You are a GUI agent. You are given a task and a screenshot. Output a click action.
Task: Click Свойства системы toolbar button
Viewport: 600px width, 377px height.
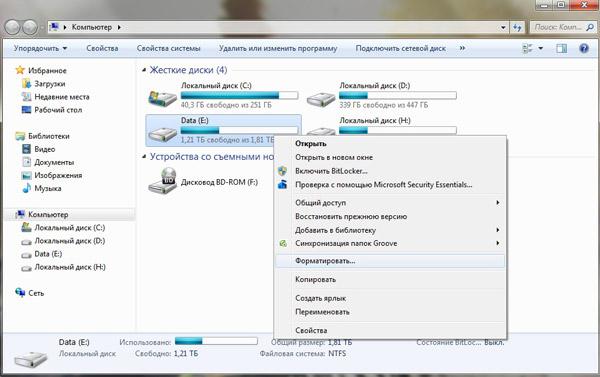click(x=168, y=48)
